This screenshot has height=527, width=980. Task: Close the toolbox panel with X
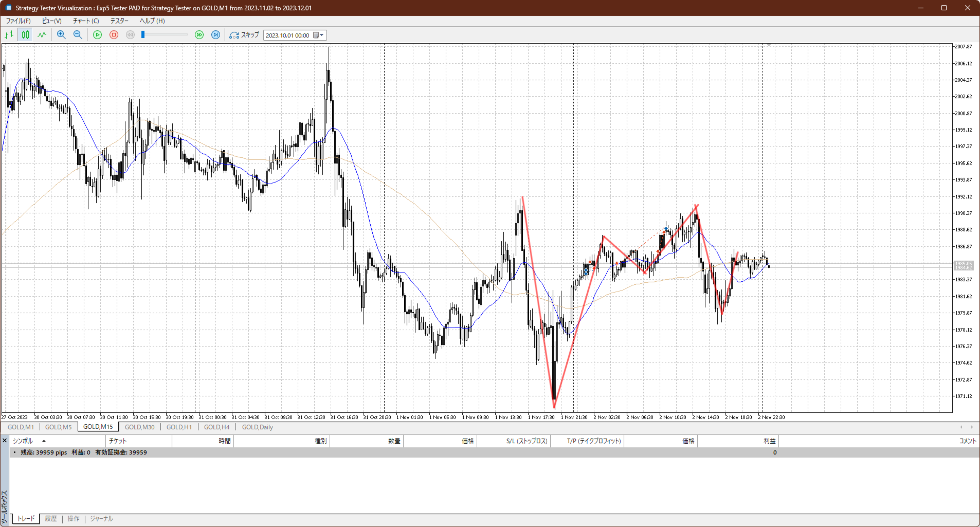click(5, 441)
